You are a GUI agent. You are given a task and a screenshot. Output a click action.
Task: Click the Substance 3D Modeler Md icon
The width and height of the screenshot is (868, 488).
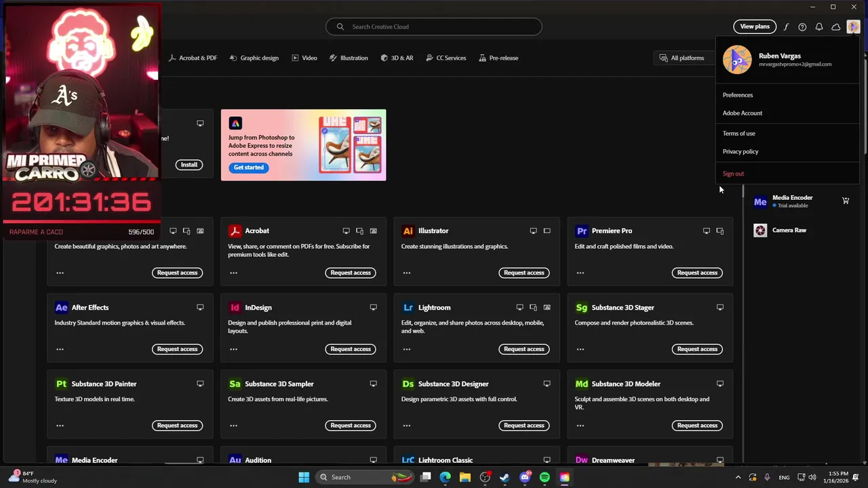pyautogui.click(x=582, y=384)
